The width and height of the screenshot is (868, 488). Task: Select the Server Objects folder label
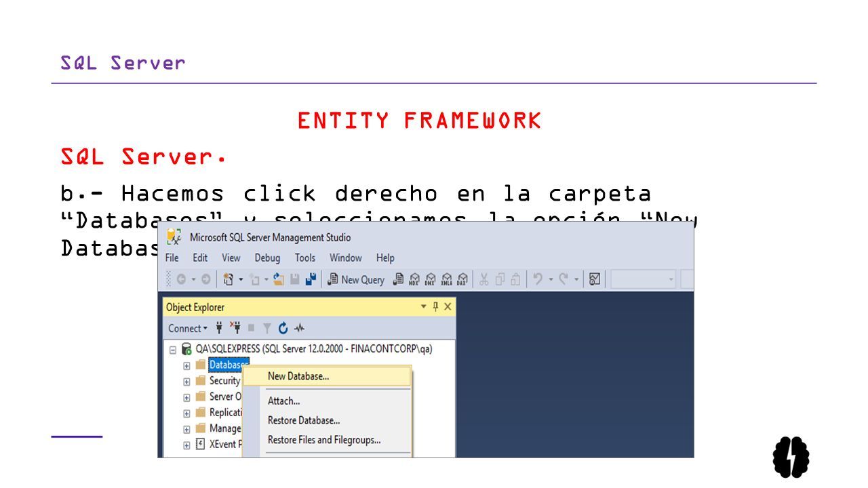click(x=225, y=396)
